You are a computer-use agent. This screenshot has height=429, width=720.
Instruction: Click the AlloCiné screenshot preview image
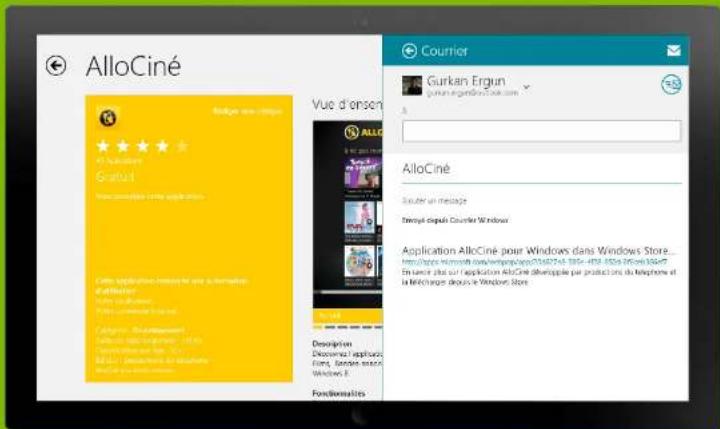[x=348, y=214]
